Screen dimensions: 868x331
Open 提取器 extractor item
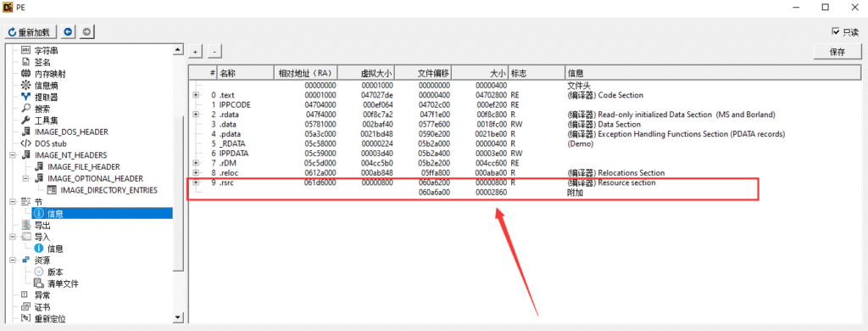(46, 97)
